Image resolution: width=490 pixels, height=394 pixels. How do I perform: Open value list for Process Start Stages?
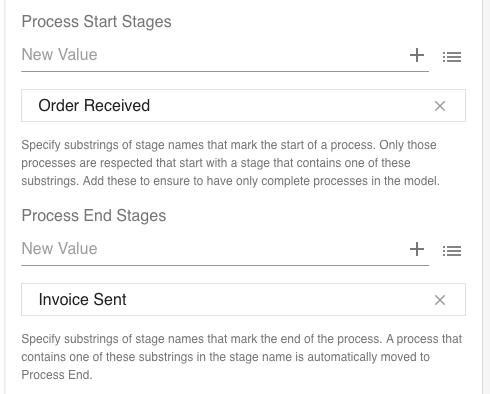(452, 57)
